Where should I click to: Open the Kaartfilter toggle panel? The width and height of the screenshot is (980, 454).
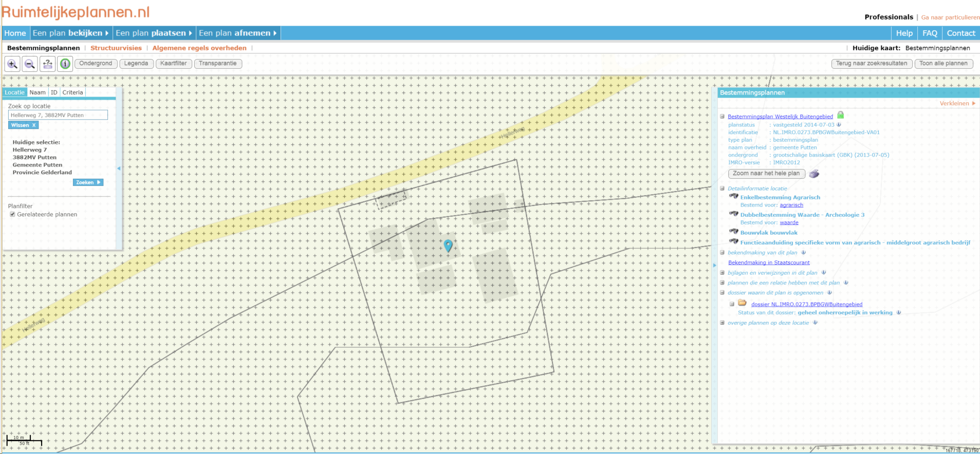[173, 64]
